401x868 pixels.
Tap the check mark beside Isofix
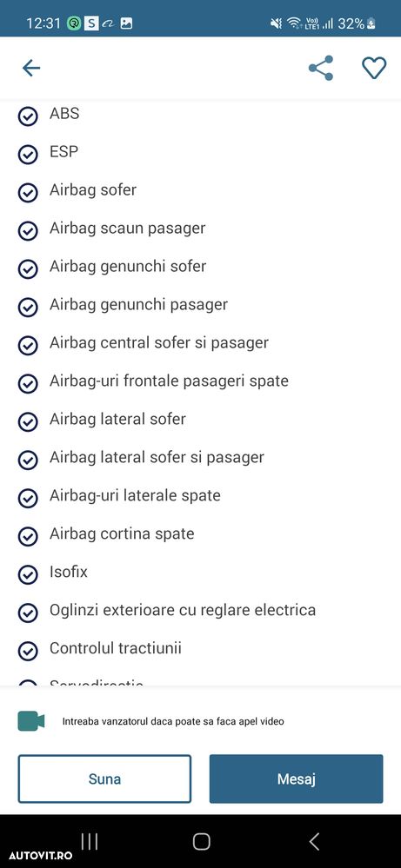click(x=28, y=575)
